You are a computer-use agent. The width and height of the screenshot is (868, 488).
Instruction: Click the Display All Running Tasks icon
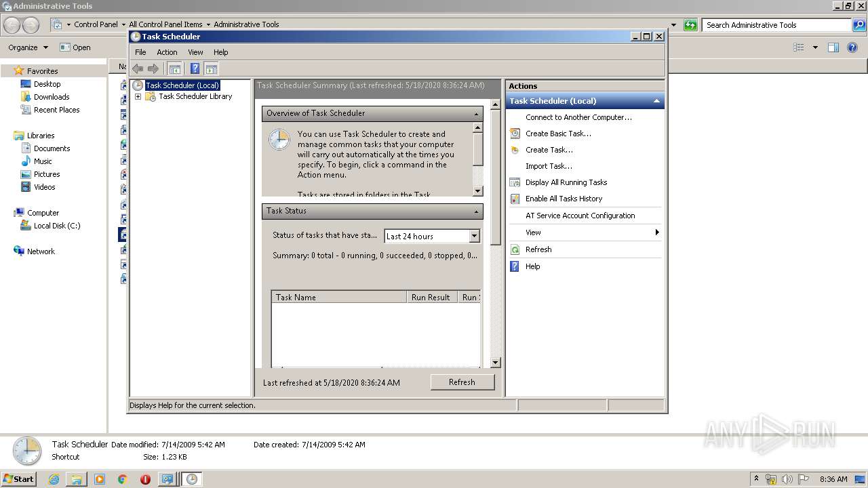[515, 182]
